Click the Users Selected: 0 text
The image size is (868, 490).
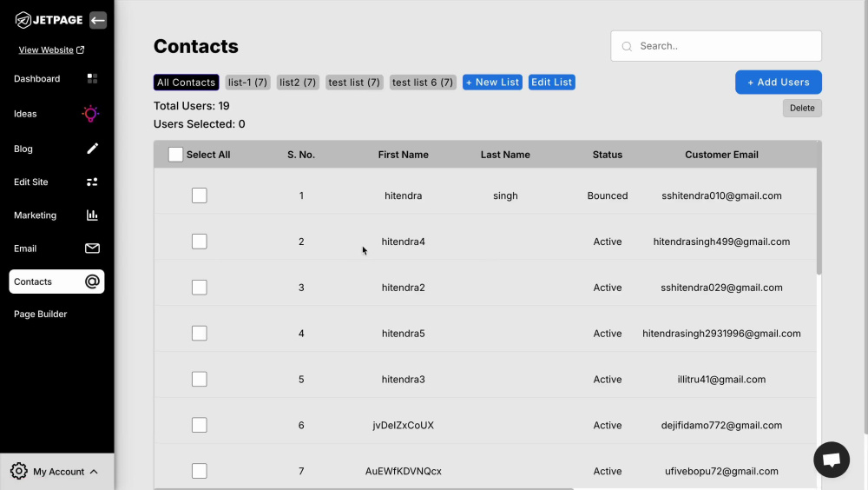point(200,124)
